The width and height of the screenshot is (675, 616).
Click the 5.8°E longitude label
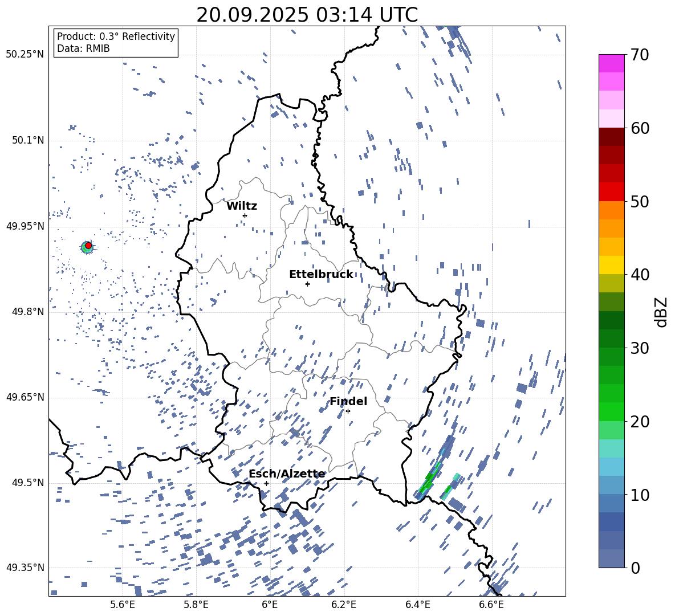(x=196, y=605)
